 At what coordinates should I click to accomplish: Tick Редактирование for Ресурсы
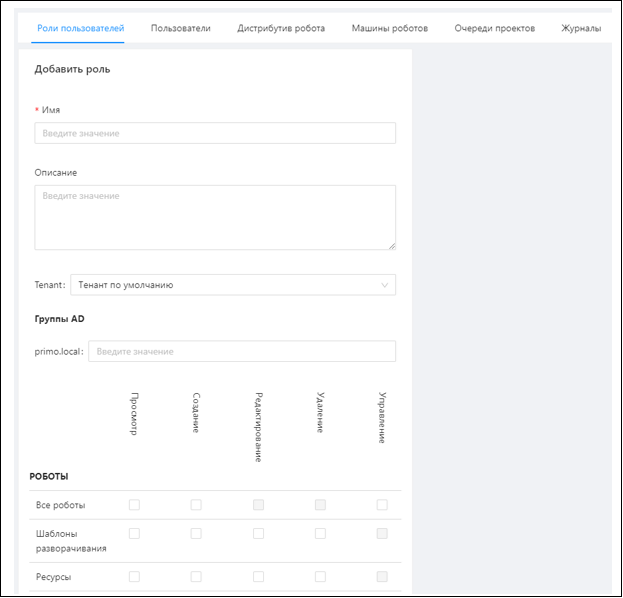coord(258,577)
